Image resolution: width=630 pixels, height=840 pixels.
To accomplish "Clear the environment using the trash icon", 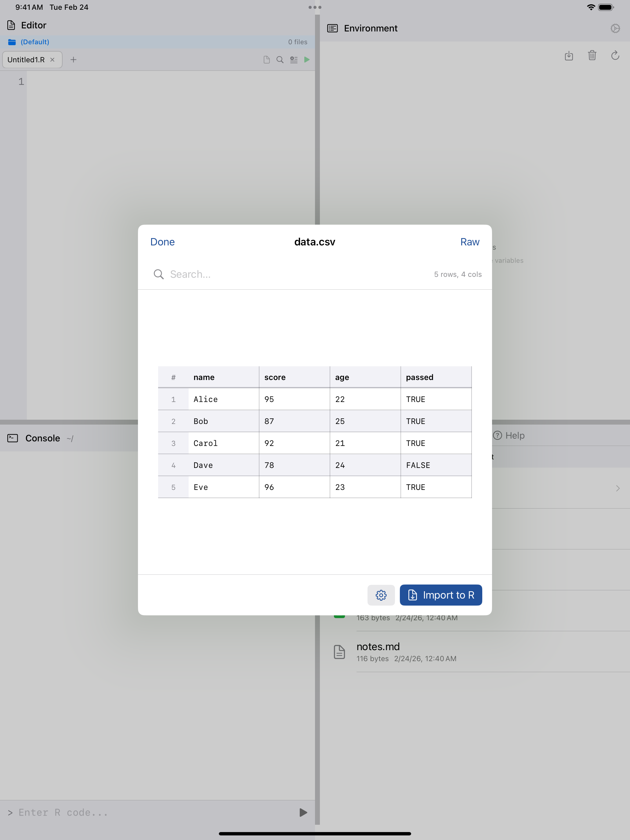I will click(x=592, y=56).
